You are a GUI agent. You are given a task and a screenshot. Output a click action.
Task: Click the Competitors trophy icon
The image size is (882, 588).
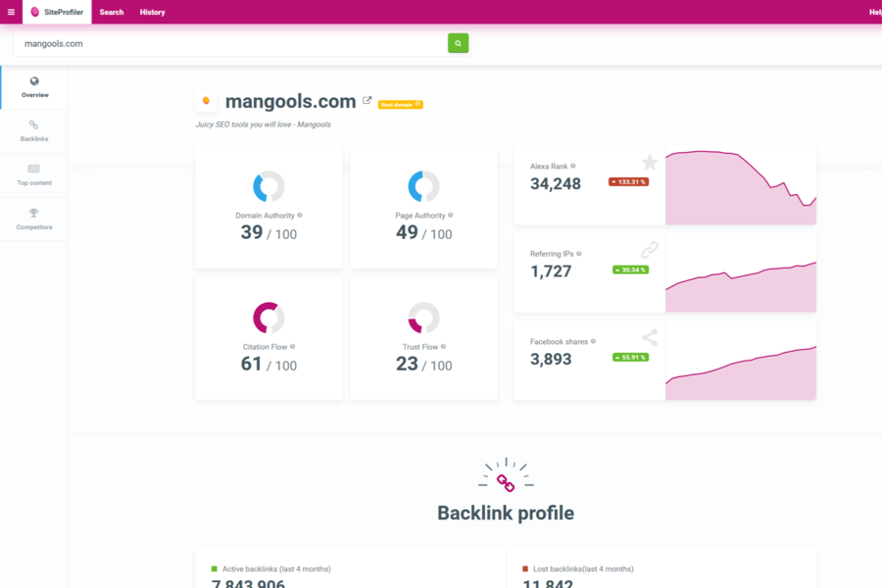[x=33, y=213]
